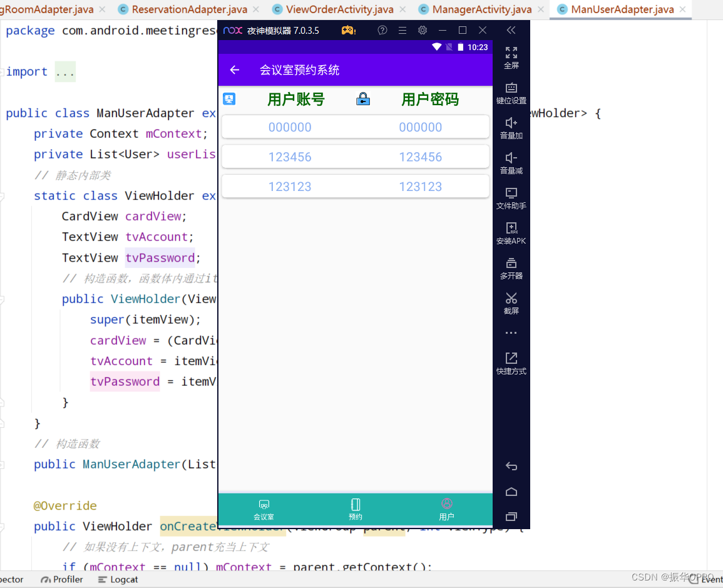Click cardView field in CardView declaration
Screen dimensions: 723x588
(x=153, y=216)
